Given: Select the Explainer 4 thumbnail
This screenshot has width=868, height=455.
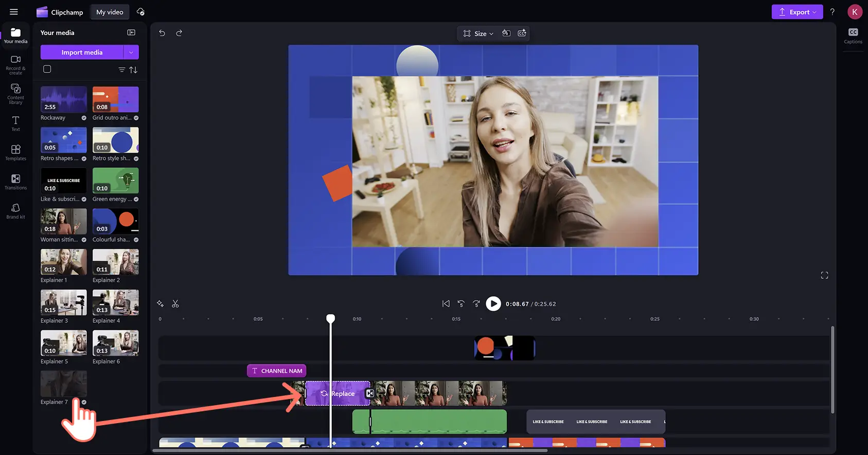Looking at the screenshot, I should [x=116, y=302].
